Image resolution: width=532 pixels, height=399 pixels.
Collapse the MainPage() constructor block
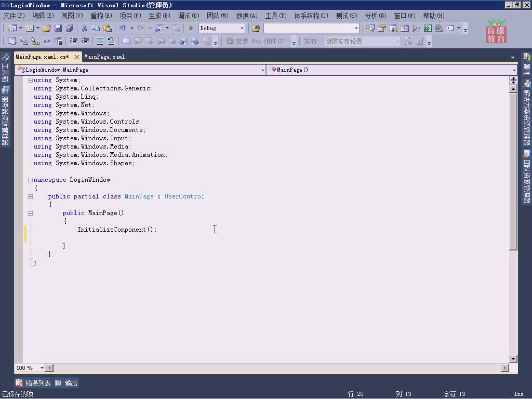30,213
